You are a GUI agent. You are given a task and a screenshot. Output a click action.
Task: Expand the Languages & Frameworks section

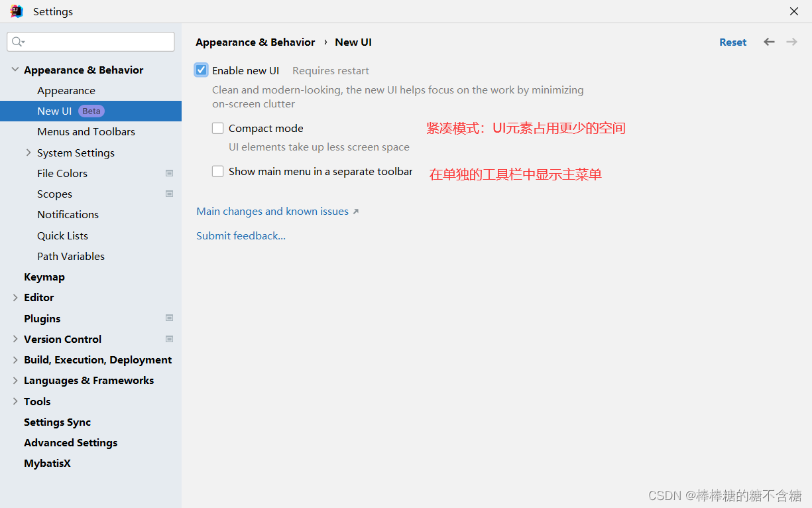point(15,381)
